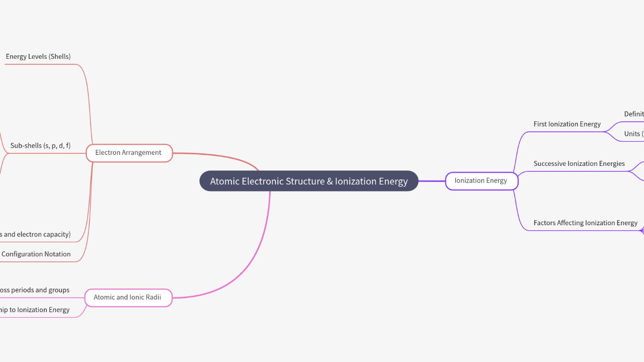This screenshot has width=644, height=362.
Task: Select the Electron Arrangement node
Action: click(x=129, y=153)
